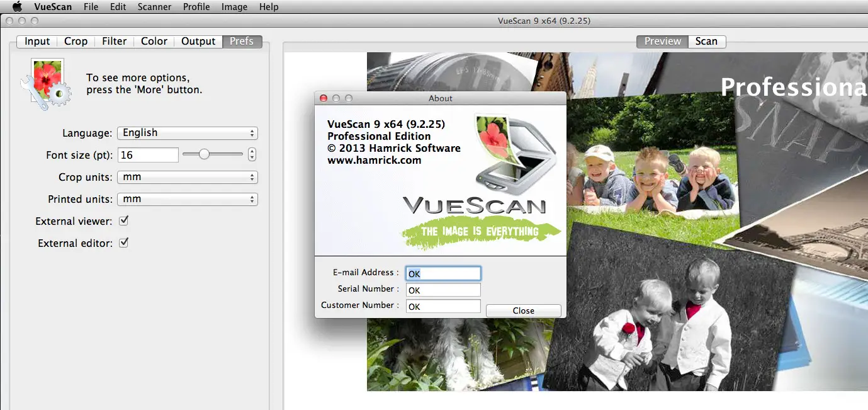Click the 'Professional Edition' text

379,136
